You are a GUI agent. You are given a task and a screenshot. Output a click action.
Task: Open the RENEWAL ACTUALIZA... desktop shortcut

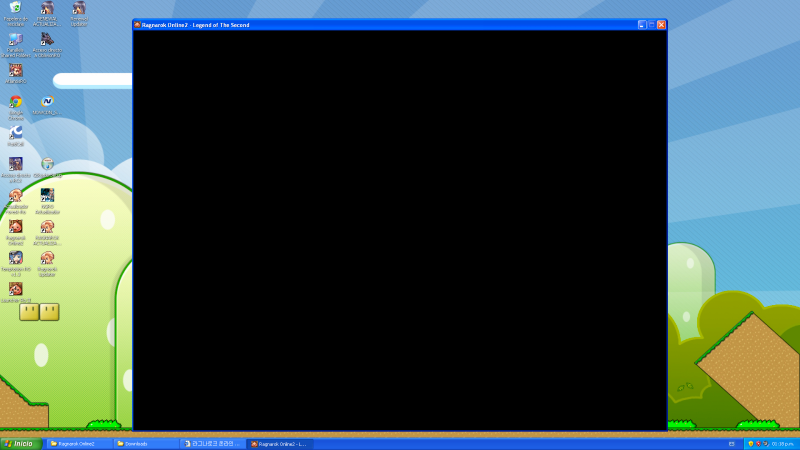(x=47, y=14)
